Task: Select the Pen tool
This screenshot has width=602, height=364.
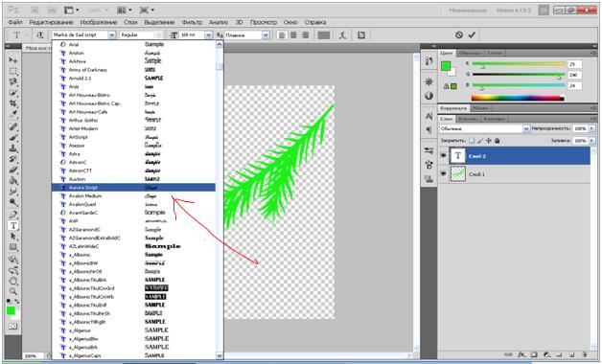Action: coord(13,215)
